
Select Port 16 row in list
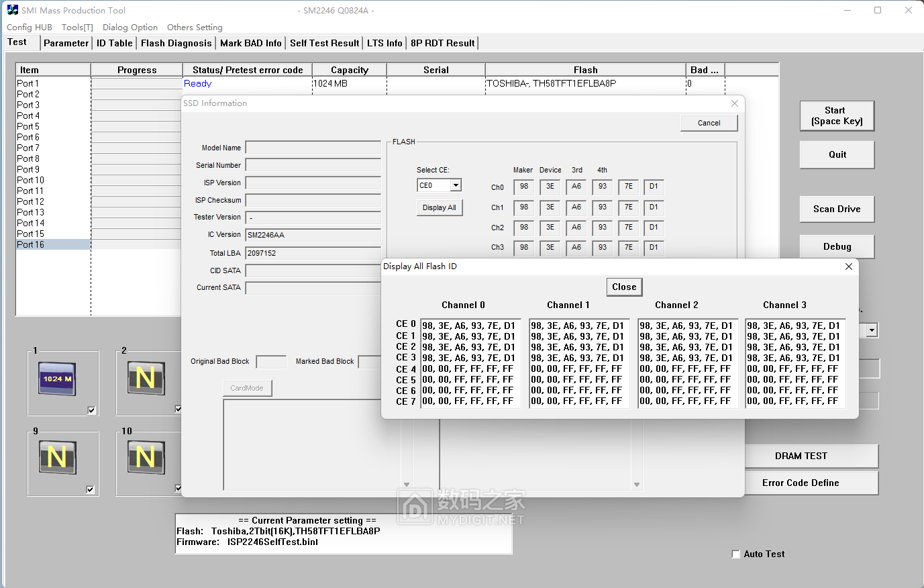tap(53, 244)
